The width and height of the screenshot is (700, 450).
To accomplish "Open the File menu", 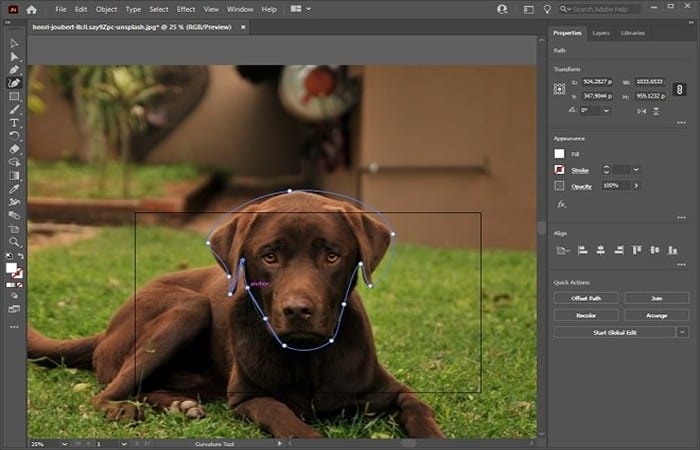I will (x=61, y=9).
